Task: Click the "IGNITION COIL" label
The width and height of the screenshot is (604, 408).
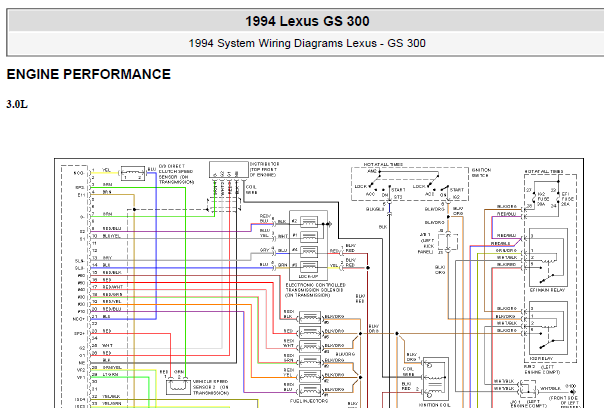Action: pyautogui.click(x=434, y=405)
